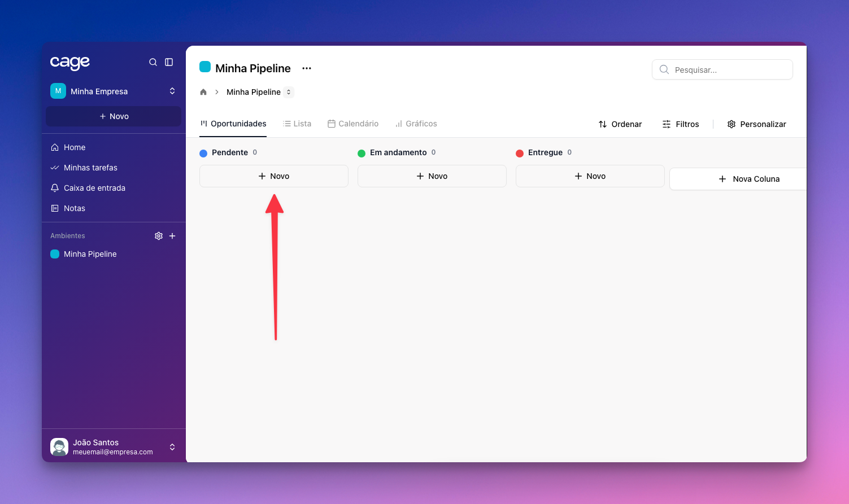Open Minhas tarefas in sidebar
Screen dimensions: 849x504
pos(90,168)
